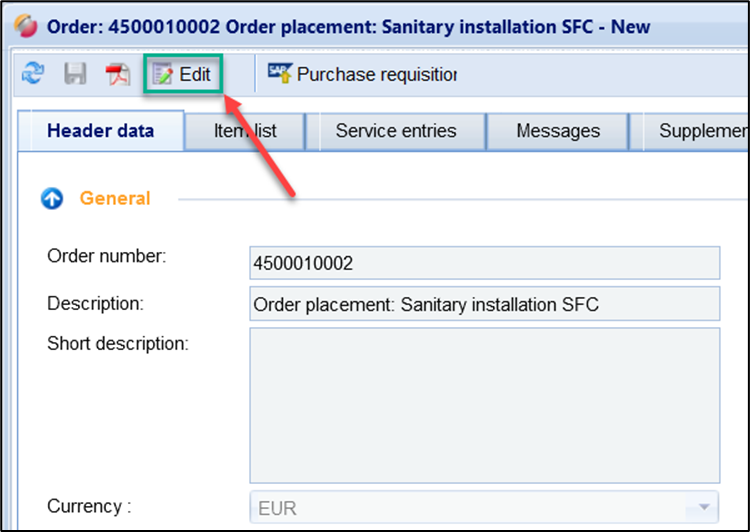This screenshot has height=532, width=750.
Task: Click the SAP logo icon in toolbar
Action: click(279, 73)
